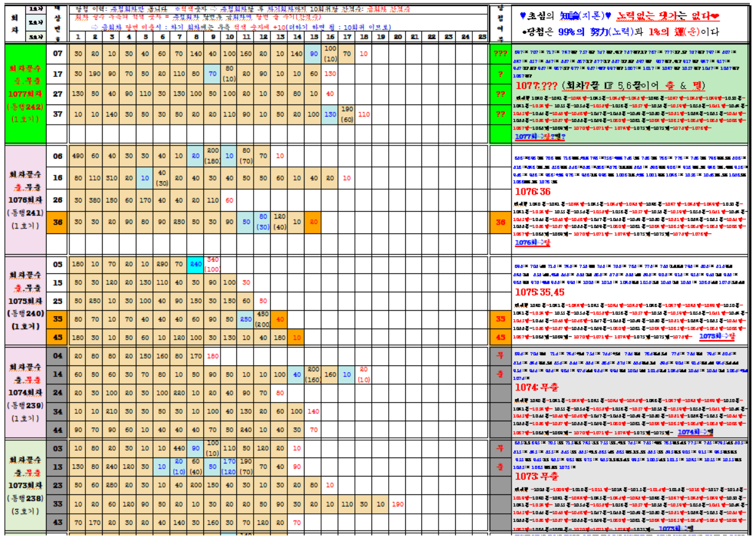
Task: Click the large red '1075: 35, 45' heading
Action: click(540, 292)
